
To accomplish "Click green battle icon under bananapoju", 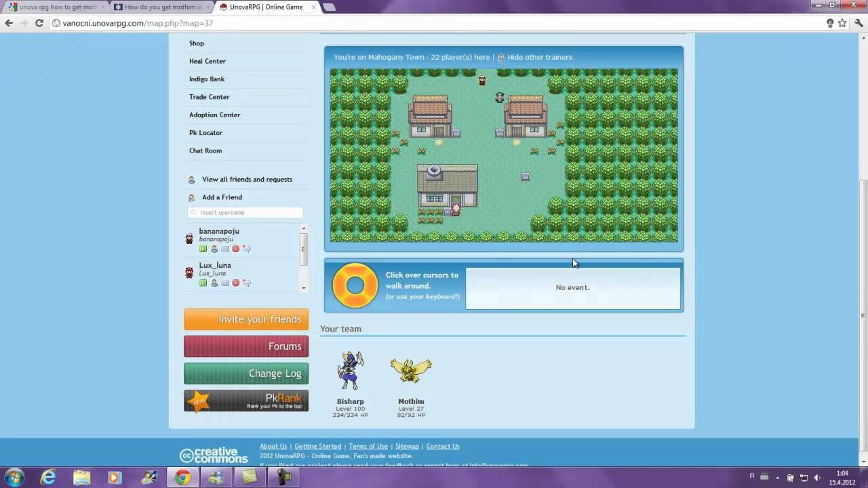I will pyautogui.click(x=203, y=249).
